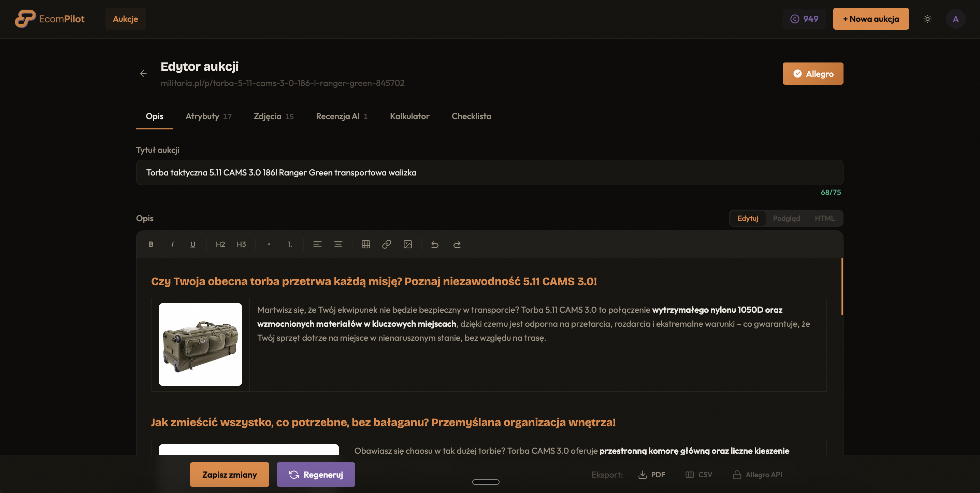Apply H2 heading style

pyautogui.click(x=220, y=244)
